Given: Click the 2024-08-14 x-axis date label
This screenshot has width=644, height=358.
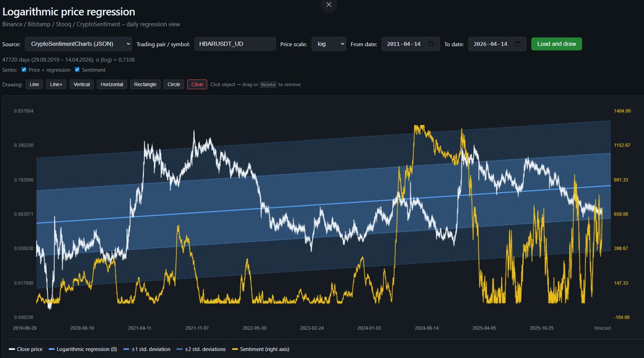Looking at the screenshot, I should [x=427, y=327].
